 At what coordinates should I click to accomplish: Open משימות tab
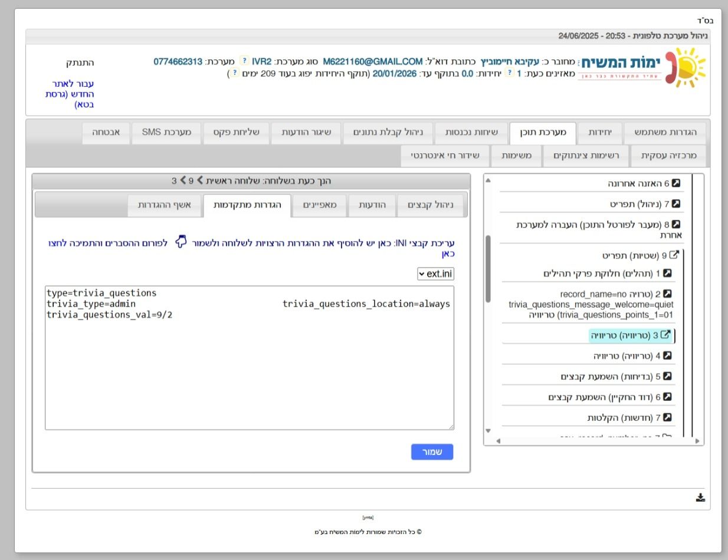pyautogui.click(x=517, y=156)
